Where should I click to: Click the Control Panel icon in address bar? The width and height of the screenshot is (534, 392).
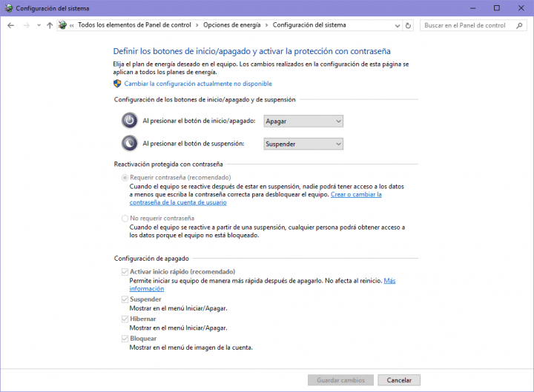click(62, 25)
